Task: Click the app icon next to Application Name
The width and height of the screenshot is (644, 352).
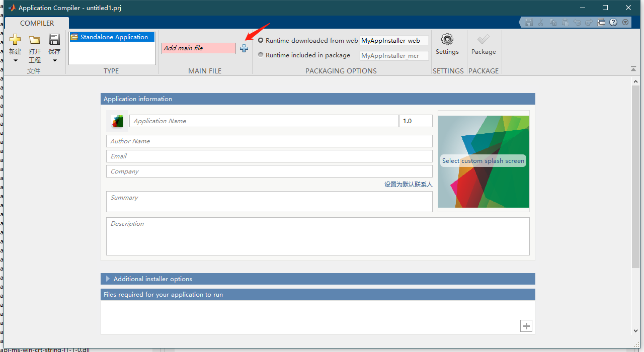Action: (117, 121)
